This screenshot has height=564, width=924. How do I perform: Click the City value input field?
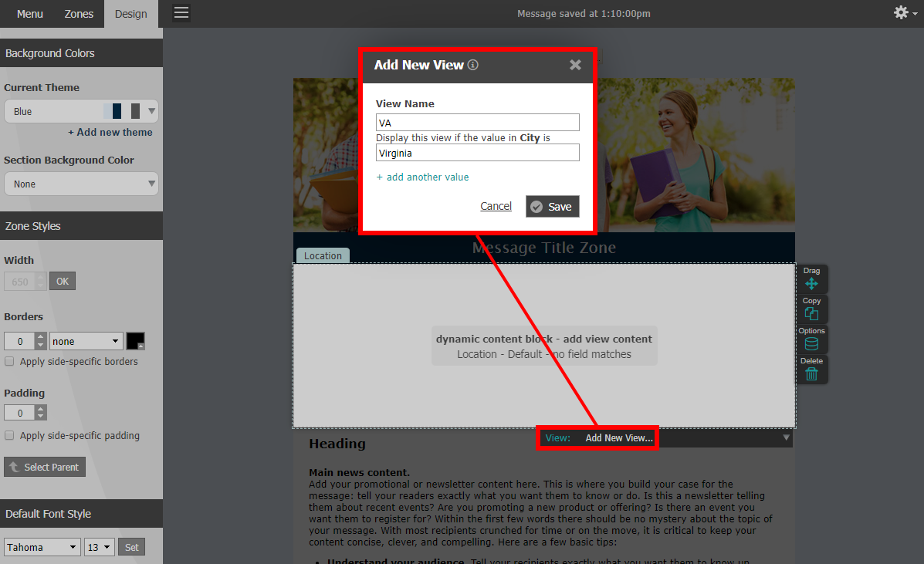(477, 153)
